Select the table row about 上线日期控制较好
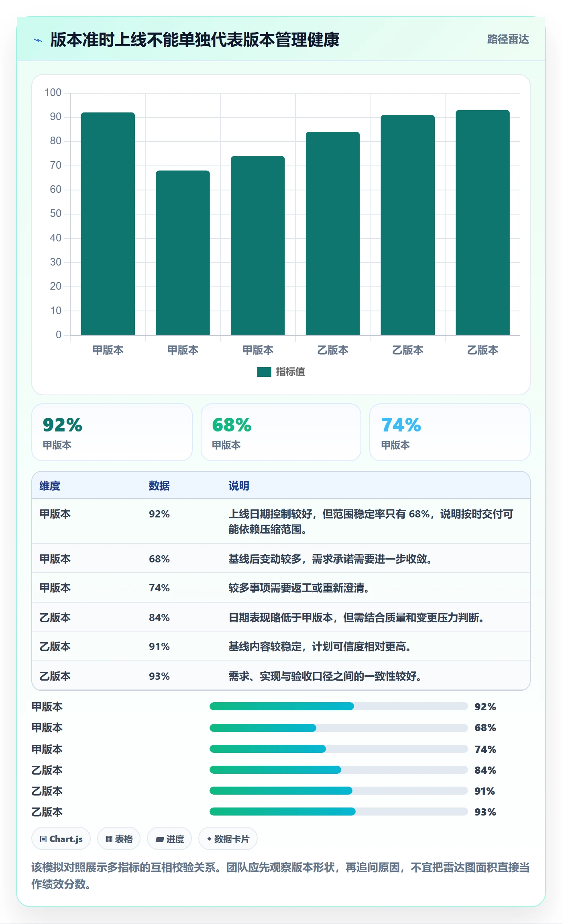 pos(281,521)
